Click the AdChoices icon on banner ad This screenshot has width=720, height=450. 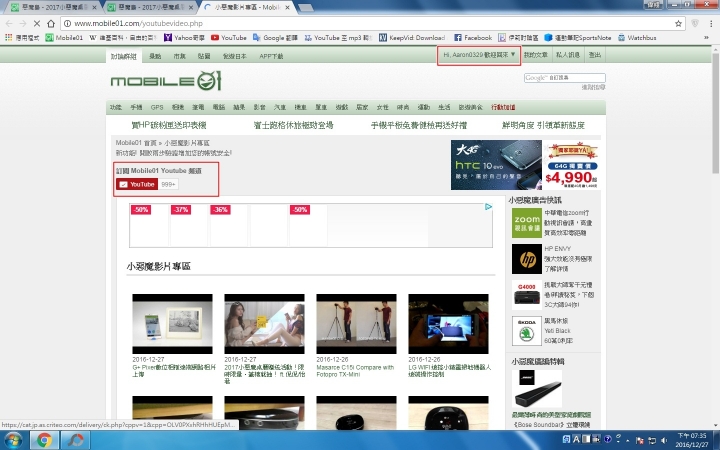[x=488, y=207]
